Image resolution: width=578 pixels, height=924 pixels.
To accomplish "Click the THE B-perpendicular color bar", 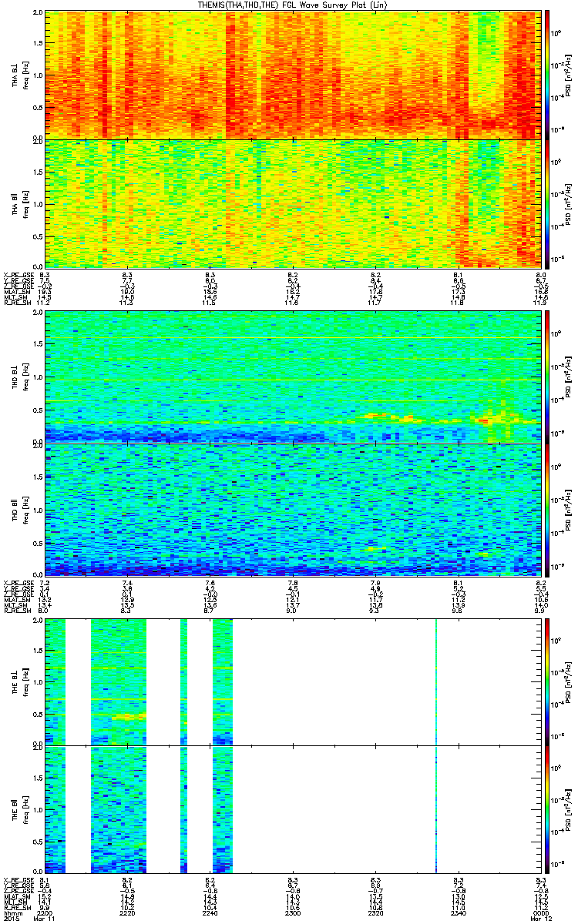I will click(547, 681).
